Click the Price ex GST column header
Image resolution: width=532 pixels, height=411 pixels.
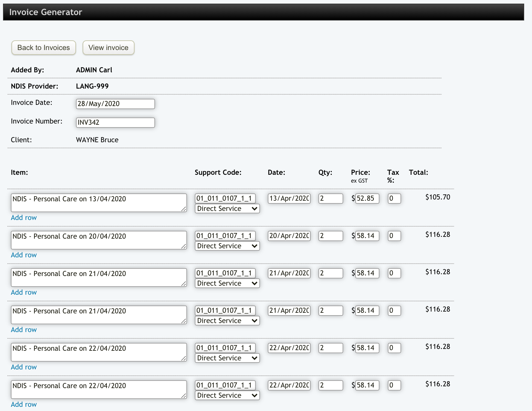point(360,176)
